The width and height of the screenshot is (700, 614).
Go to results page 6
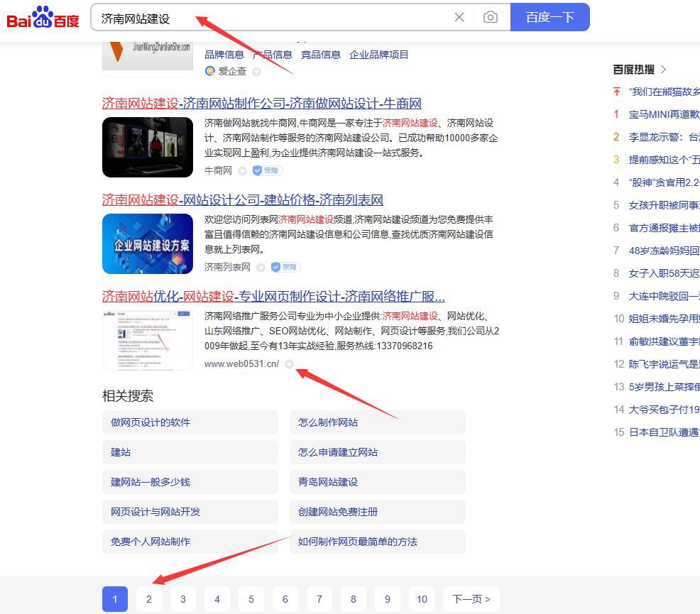(x=285, y=599)
